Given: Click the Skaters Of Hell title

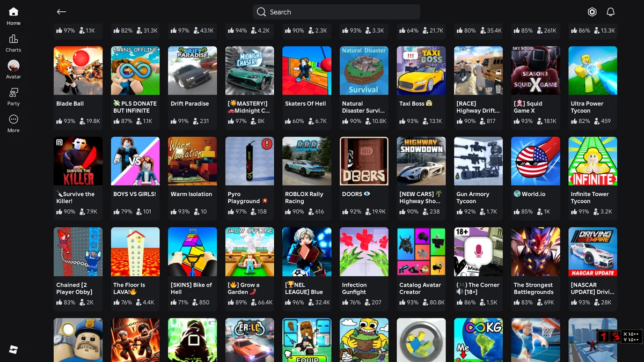Looking at the screenshot, I should pyautogui.click(x=305, y=104).
